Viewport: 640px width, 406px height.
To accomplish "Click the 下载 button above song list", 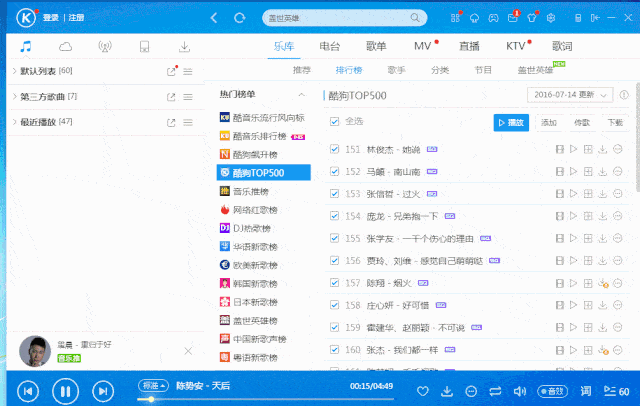I will click(x=615, y=123).
